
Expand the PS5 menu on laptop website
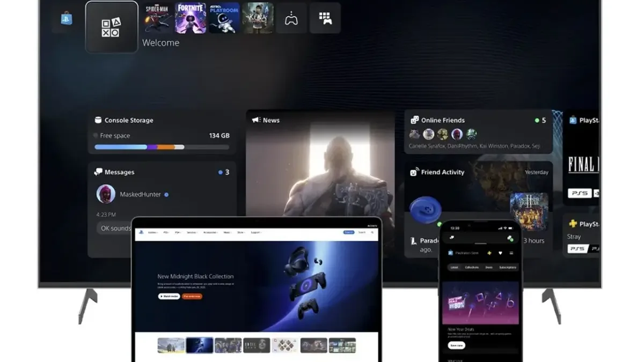[x=166, y=232]
